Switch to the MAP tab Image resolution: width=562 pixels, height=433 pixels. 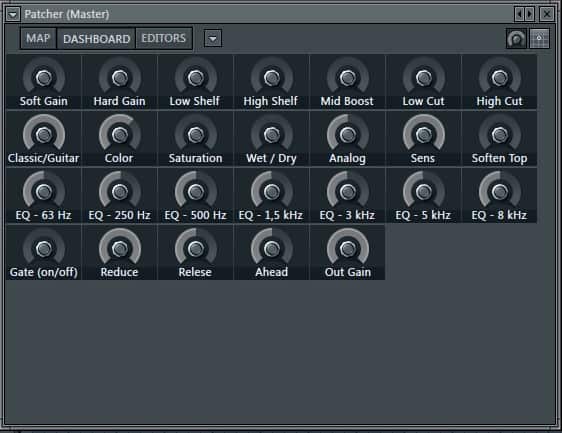[38, 38]
